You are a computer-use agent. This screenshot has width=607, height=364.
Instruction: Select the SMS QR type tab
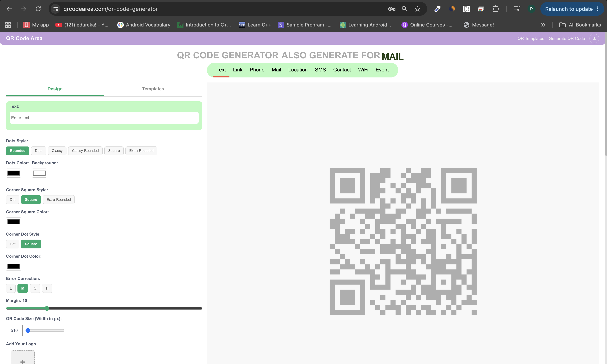(x=320, y=70)
